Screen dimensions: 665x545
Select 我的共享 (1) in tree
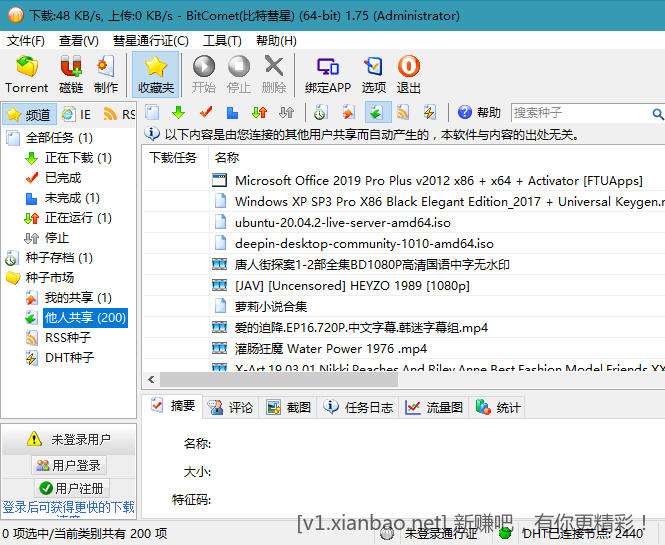coord(69,298)
